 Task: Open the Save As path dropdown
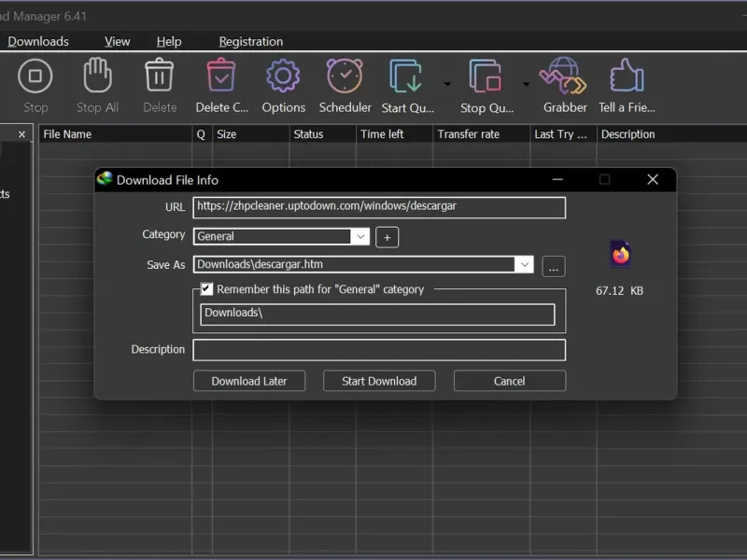pyautogui.click(x=525, y=264)
